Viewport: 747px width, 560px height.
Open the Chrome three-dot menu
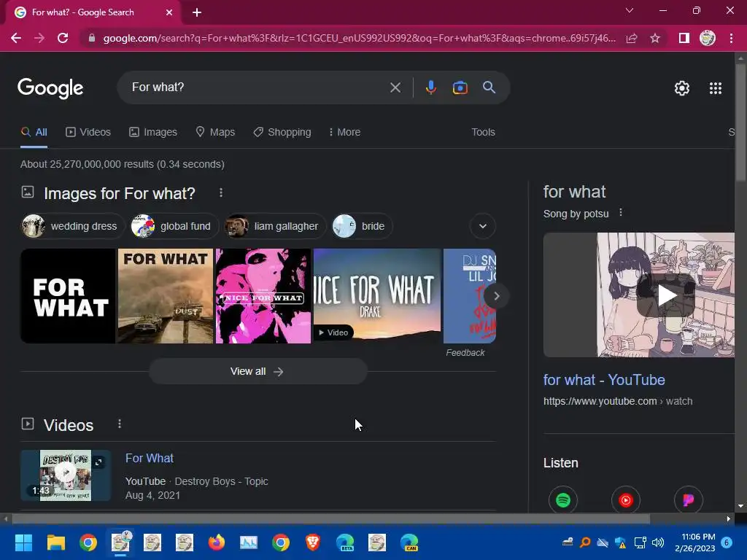731,38
